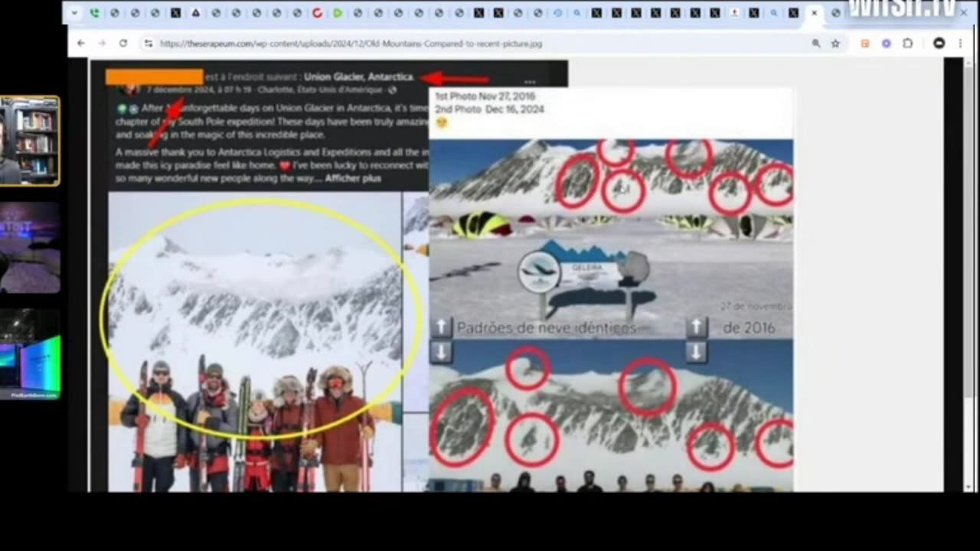Select the host webcam thumbnail

tap(30, 141)
